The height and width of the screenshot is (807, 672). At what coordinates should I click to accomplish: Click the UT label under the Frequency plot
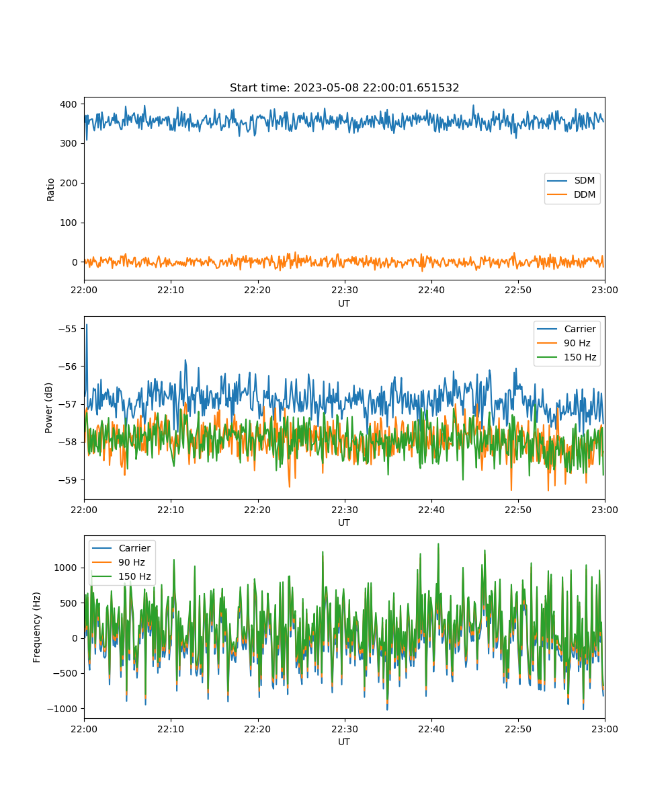pyautogui.click(x=344, y=742)
